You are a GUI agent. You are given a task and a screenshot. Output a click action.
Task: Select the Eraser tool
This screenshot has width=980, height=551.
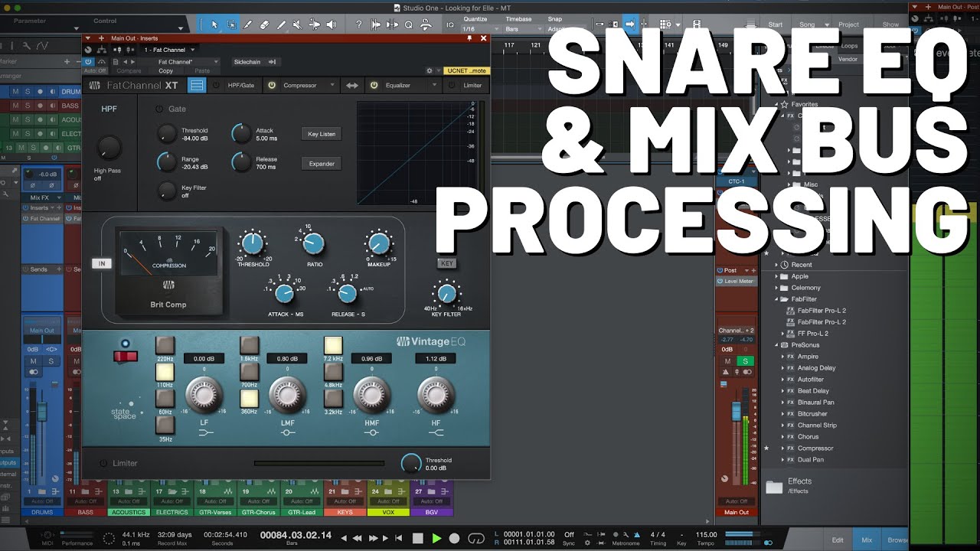click(x=264, y=24)
